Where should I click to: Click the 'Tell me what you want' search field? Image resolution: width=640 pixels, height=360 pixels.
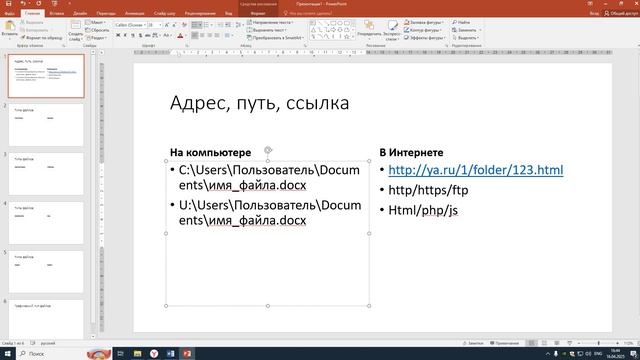click(307, 13)
